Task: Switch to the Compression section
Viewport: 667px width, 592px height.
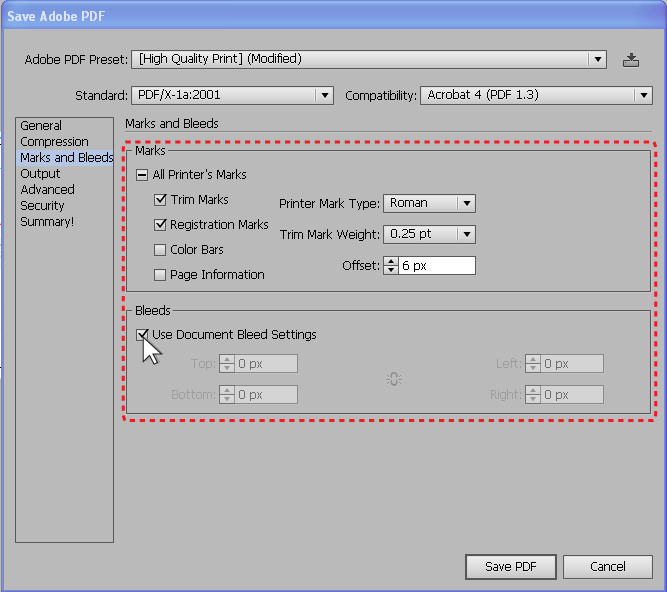Action: [54, 142]
